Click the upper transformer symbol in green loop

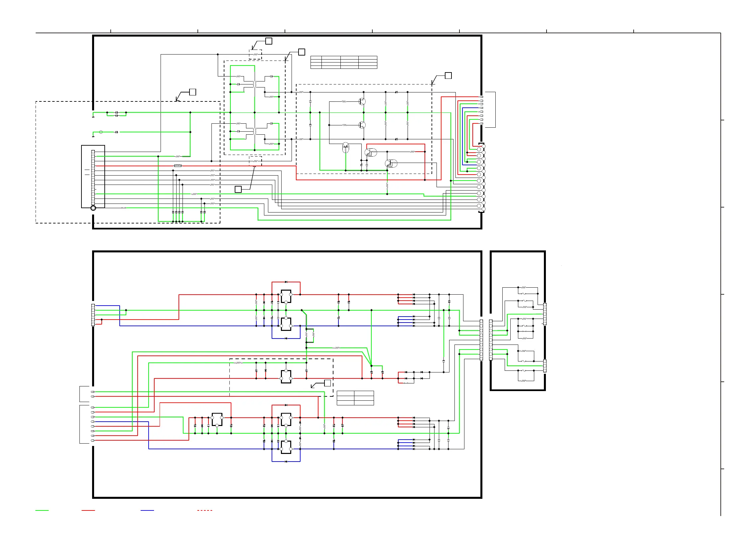pos(255,84)
